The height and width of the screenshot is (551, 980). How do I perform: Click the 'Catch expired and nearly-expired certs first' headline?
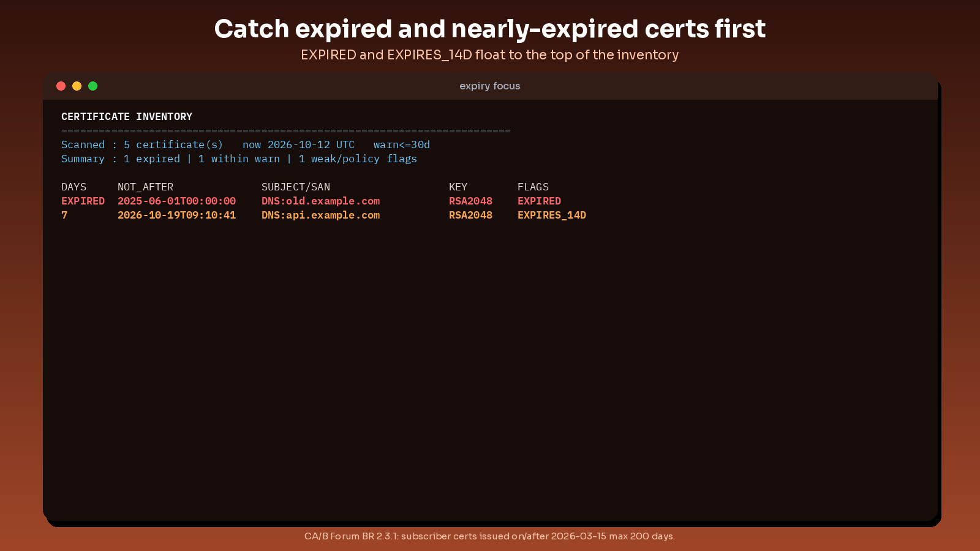coord(490,29)
